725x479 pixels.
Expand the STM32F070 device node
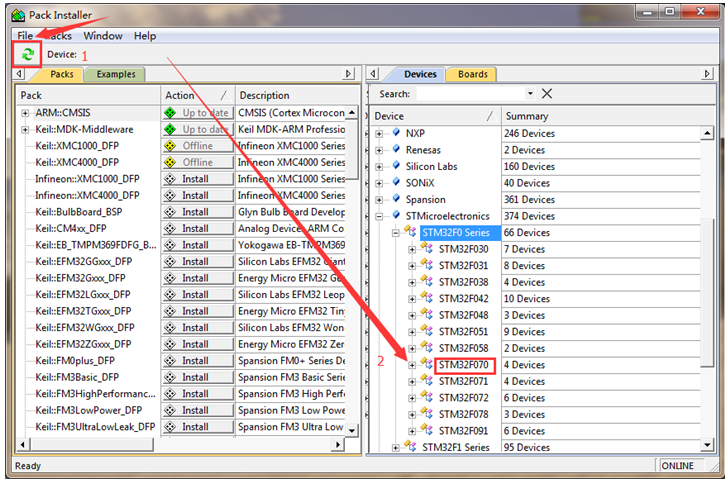click(412, 365)
